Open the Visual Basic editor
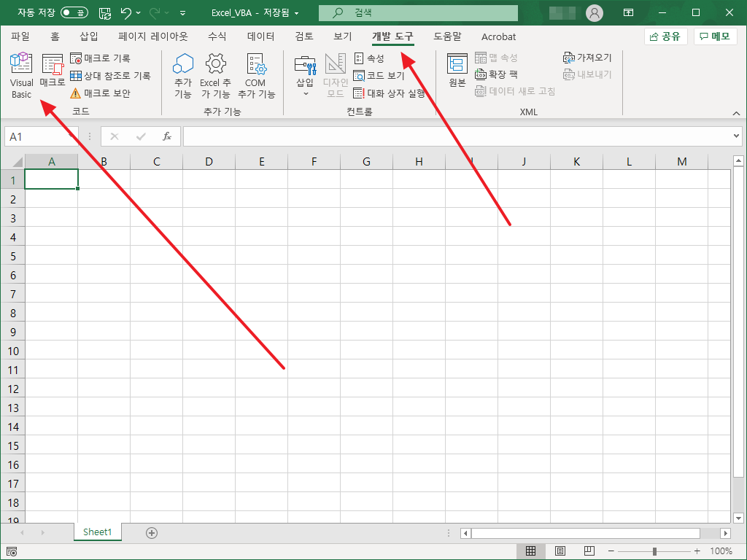This screenshot has width=747, height=560. (x=21, y=75)
